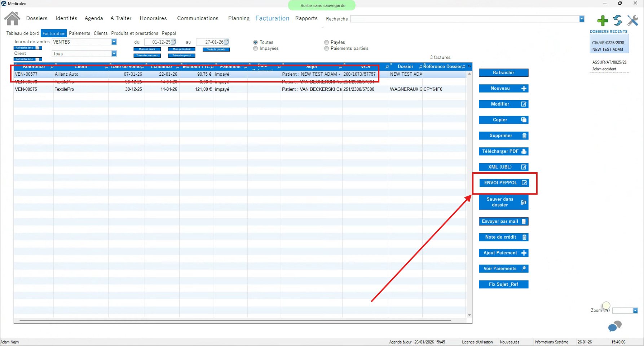
Task: Open the Rapports menu
Action: click(306, 18)
